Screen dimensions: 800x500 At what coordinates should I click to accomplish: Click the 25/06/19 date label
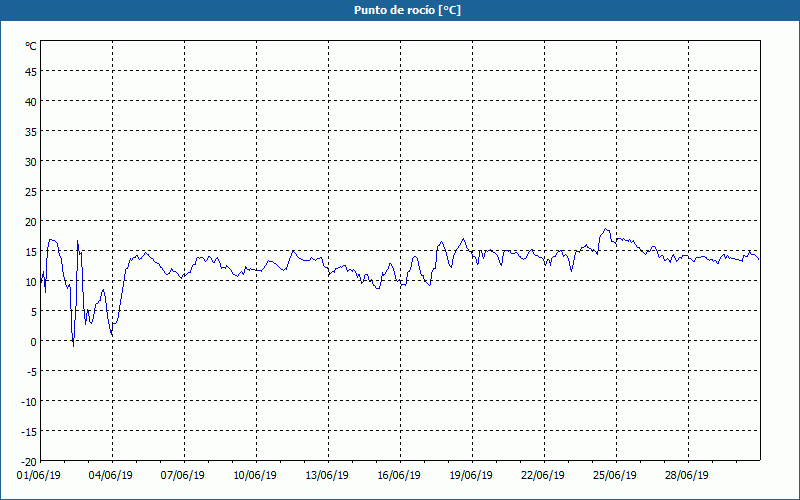[615, 476]
